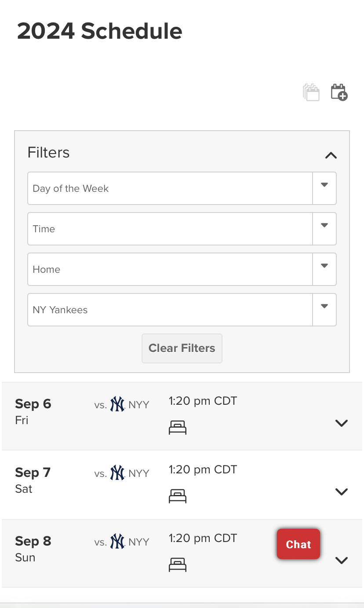Click the hotel bed icon for Sep 6
364x608 pixels.
[178, 427]
